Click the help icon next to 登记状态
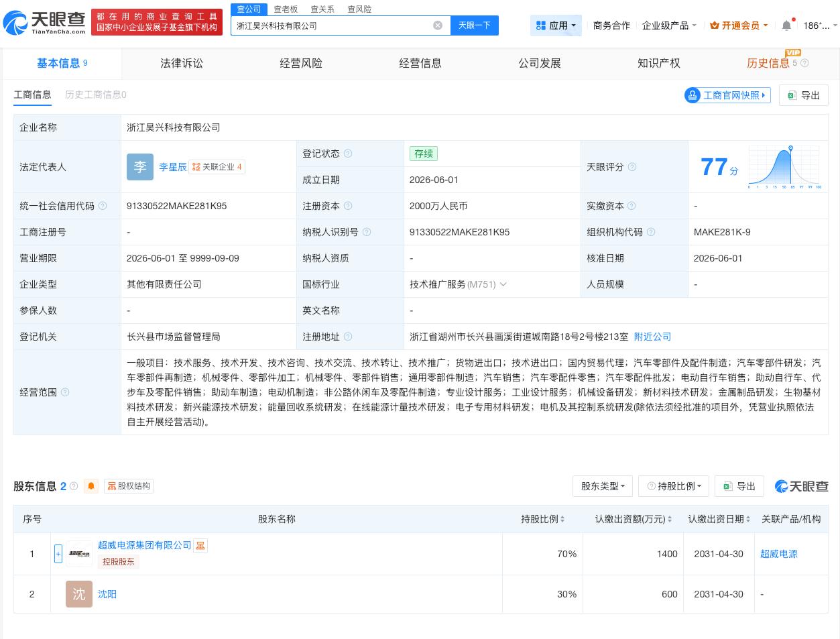 348,154
